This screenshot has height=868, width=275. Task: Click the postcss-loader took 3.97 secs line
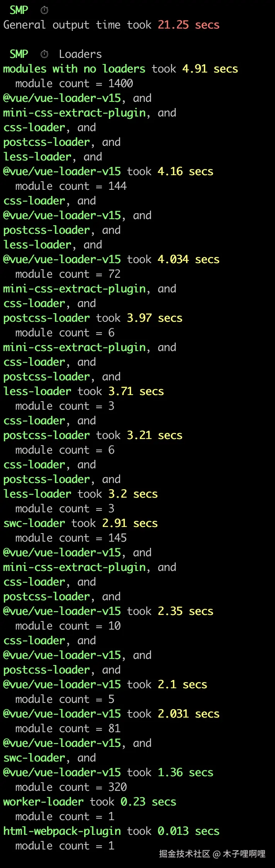click(93, 318)
